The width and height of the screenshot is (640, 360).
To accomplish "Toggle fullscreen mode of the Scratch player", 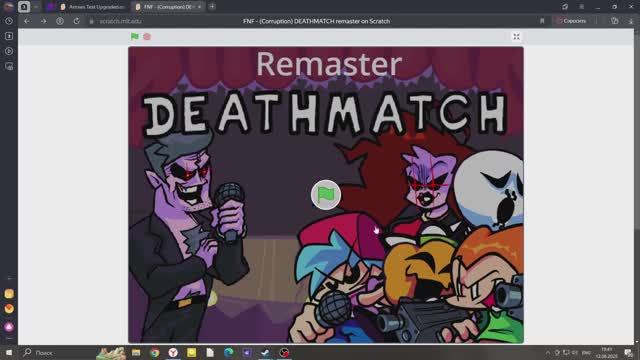I will tap(516, 37).
